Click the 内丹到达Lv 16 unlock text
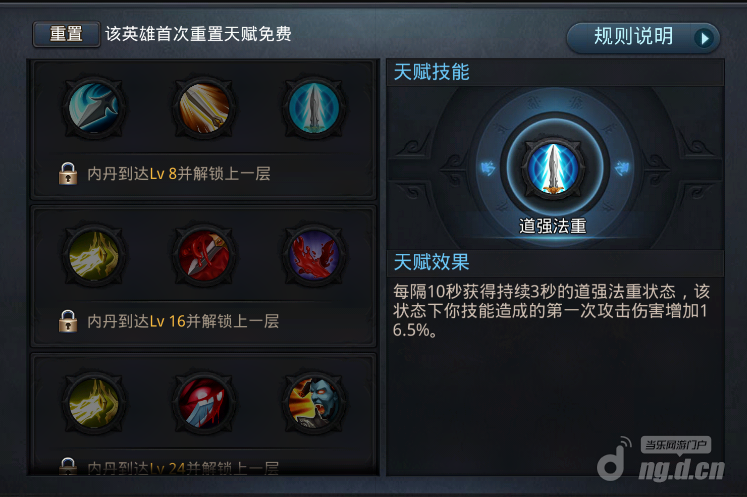The width and height of the screenshot is (747, 497). pyautogui.click(x=183, y=321)
